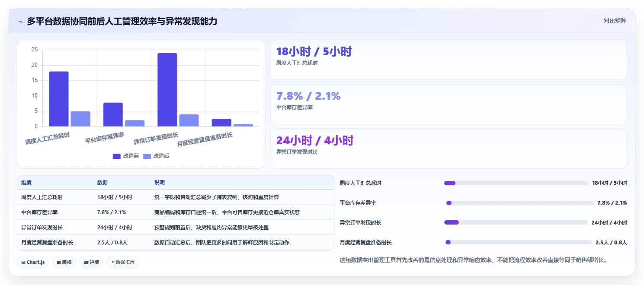Click the 平台库存差异率 axis label in the chart
644x285 pixels.
(104, 138)
